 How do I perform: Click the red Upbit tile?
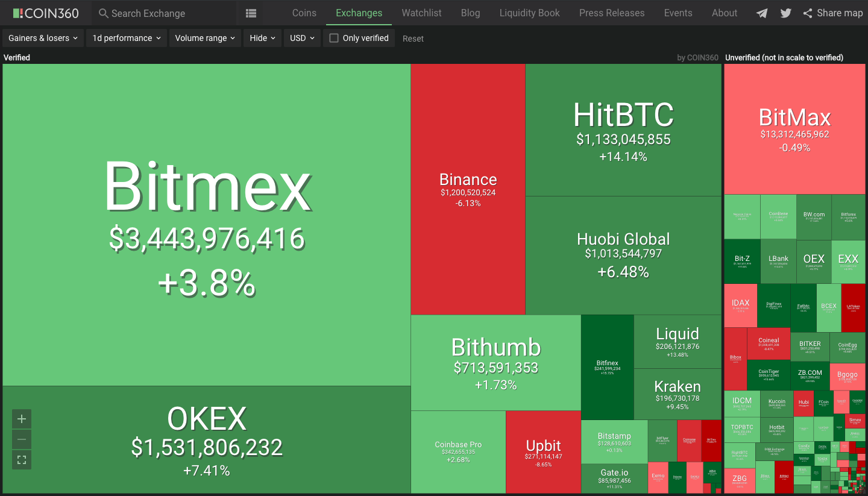coord(544,452)
